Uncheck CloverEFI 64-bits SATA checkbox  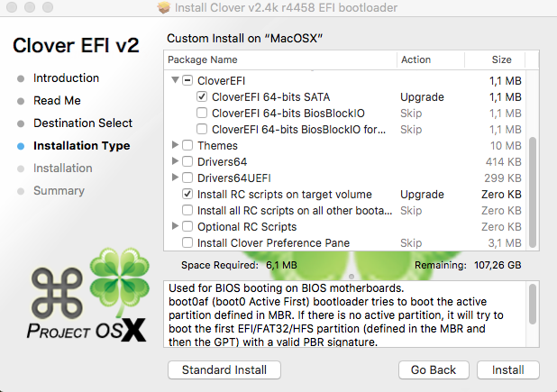click(202, 97)
